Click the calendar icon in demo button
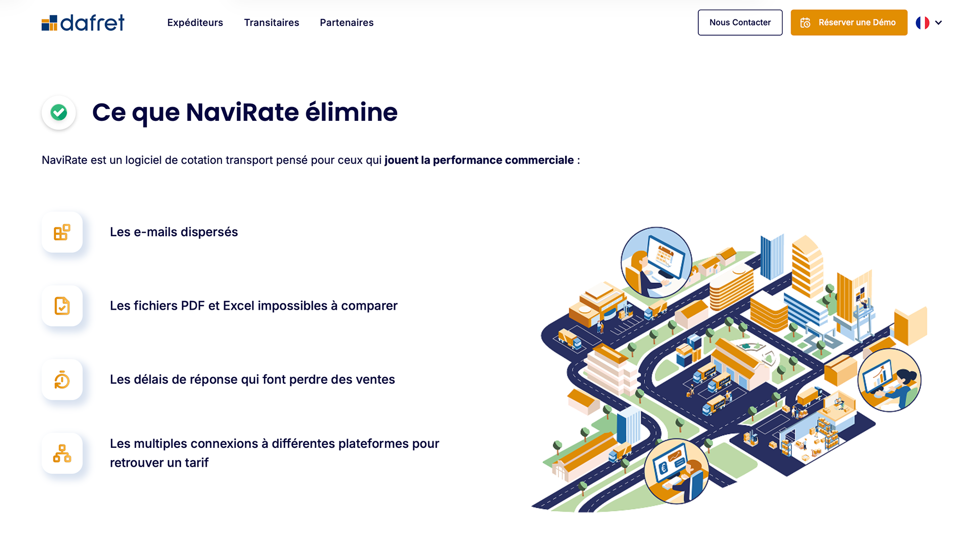This screenshot has height=553, width=980. [x=805, y=22]
